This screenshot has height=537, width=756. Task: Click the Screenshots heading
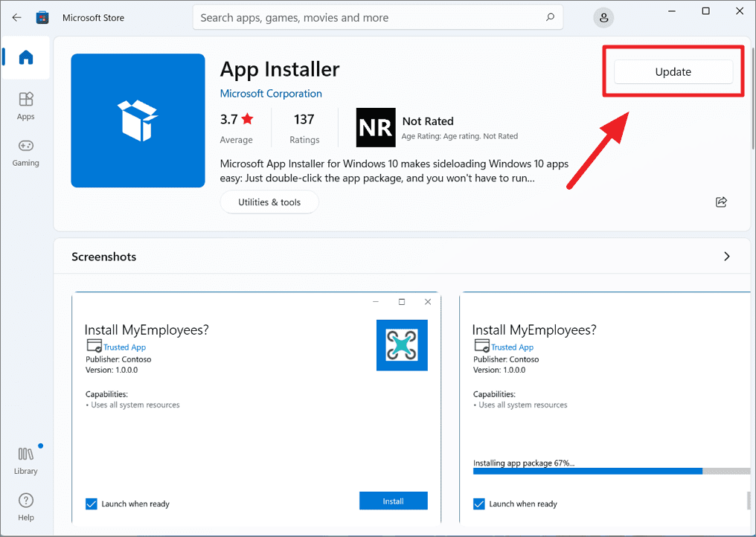[x=103, y=257]
